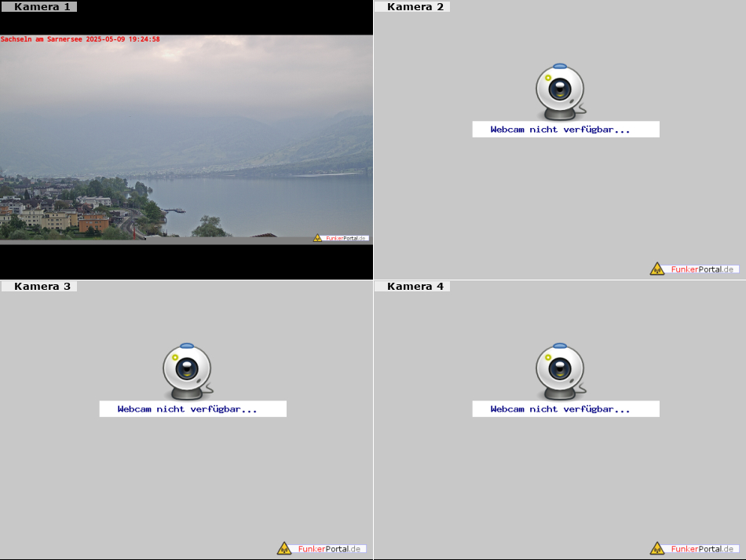Open the Kamera 1 lake webcam image

(187, 139)
